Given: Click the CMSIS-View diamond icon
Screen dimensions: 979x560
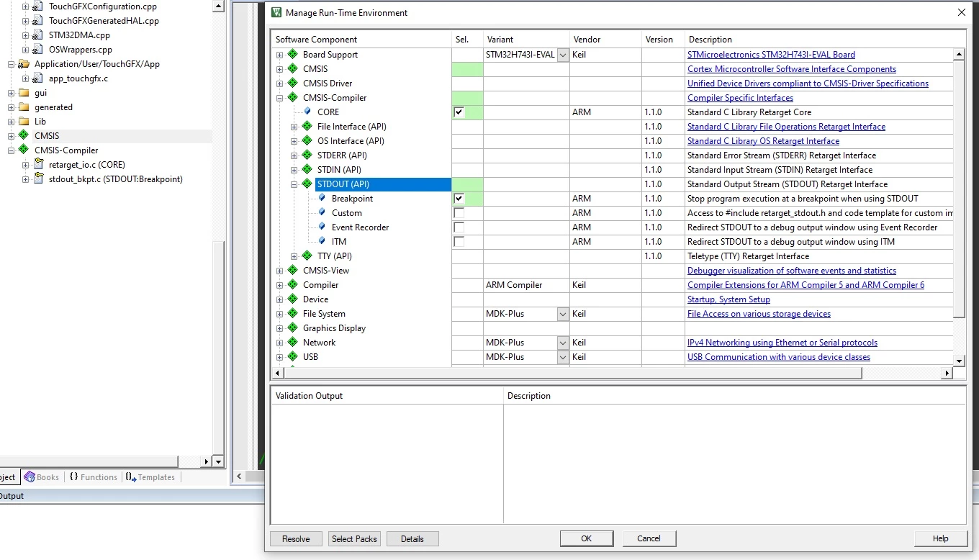Looking at the screenshot, I should click(292, 270).
